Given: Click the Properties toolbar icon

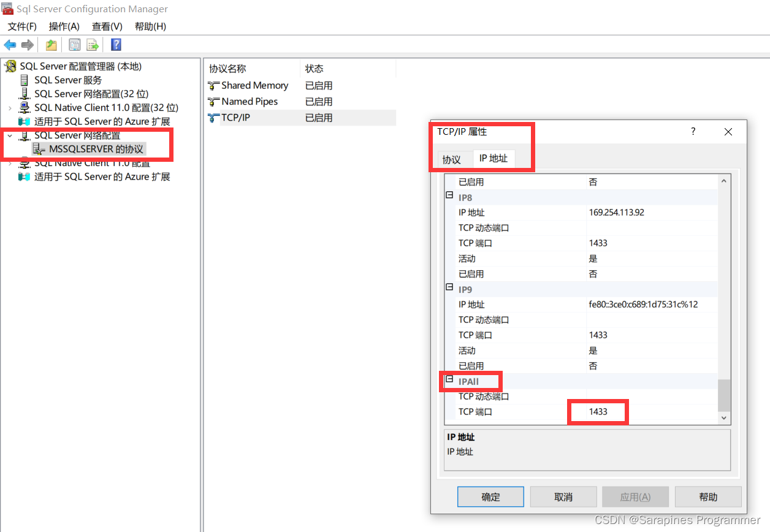Looking at the screenshot, I should (75, 45).
